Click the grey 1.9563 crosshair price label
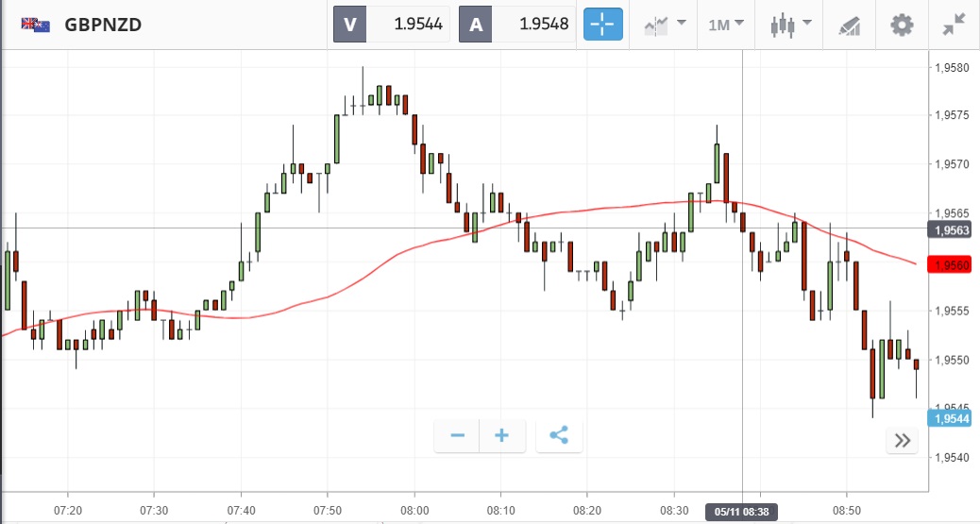The height and width of the screenshot is (524, 980). (x=951, y=229)
